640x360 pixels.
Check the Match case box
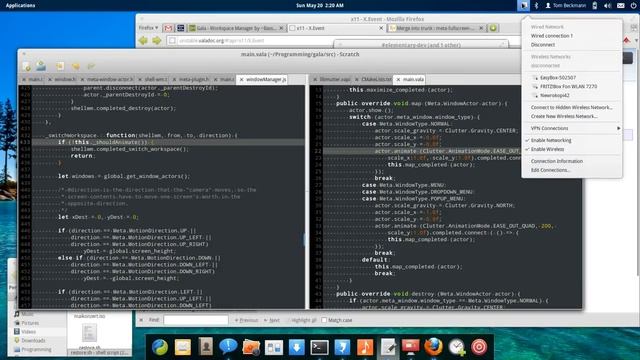pyautogui.click(x=324, y=320)
